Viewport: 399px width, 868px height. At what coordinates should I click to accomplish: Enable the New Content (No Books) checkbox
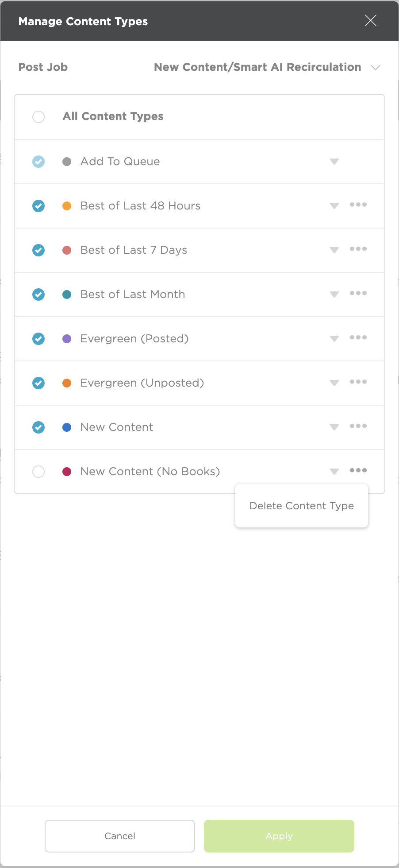coord(38,472)
